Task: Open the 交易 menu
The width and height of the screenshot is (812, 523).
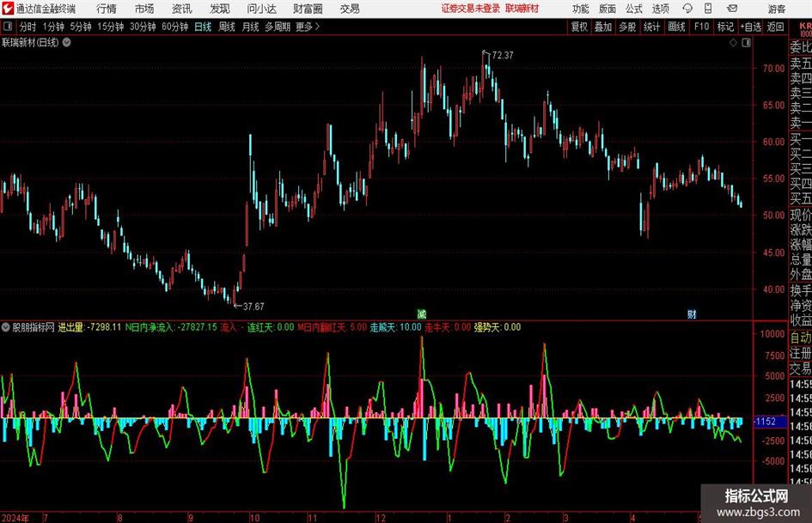Action: (x=350, y=9)
